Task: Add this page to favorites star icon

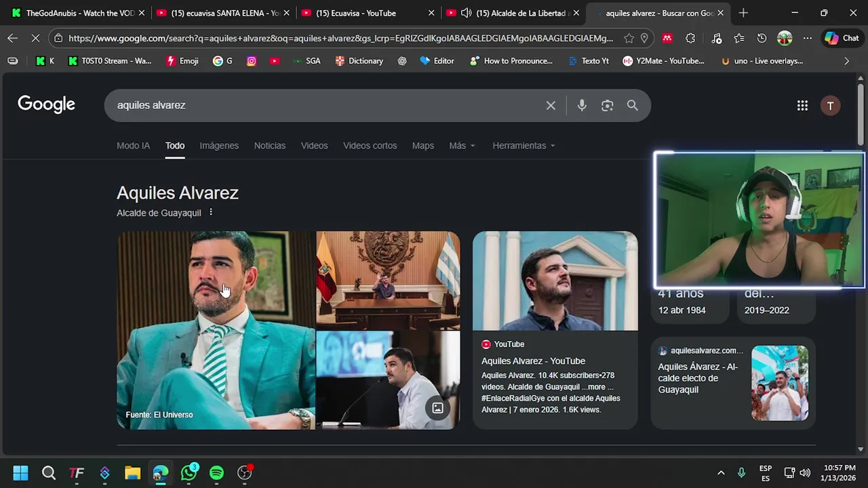Action: click(x=629, y=39)
